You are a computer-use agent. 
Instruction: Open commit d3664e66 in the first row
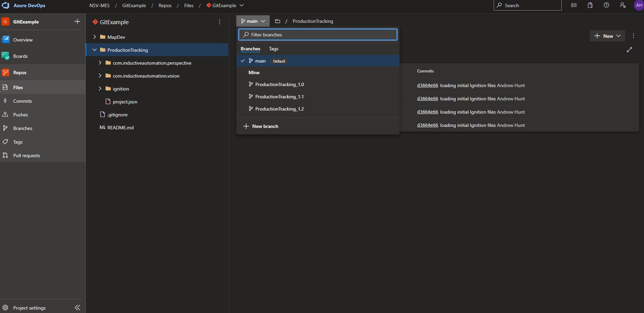coord(427,85)
